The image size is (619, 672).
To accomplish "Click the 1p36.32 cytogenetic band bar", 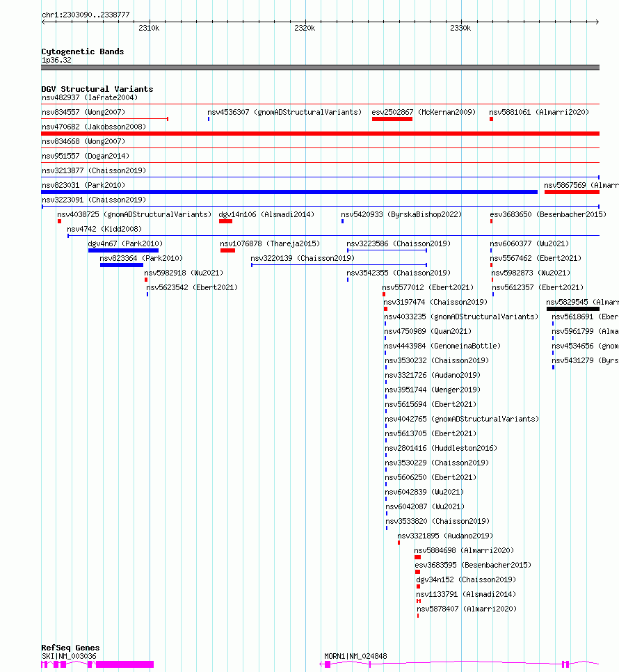I will pyautogui.click(x=320, y=67).
